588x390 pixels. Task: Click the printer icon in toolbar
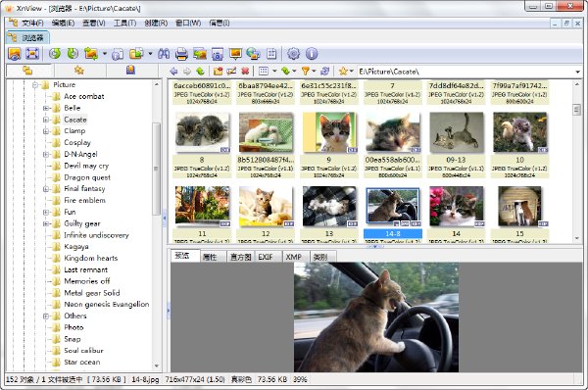[x=181, y=54]
